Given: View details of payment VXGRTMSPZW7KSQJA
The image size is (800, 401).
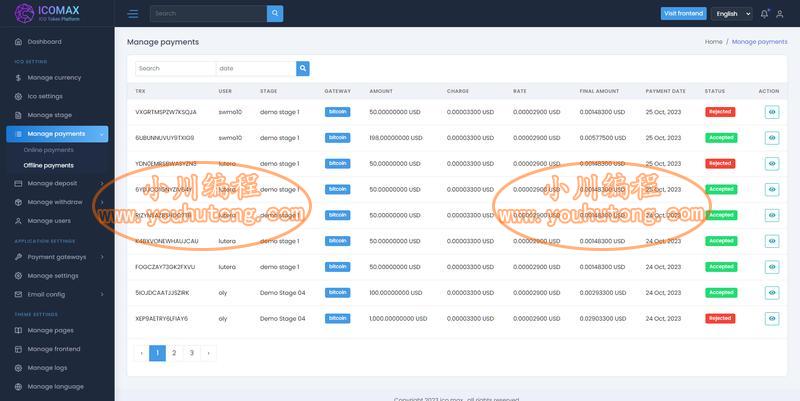Looking at the screenshot, I should pos(772,112).
